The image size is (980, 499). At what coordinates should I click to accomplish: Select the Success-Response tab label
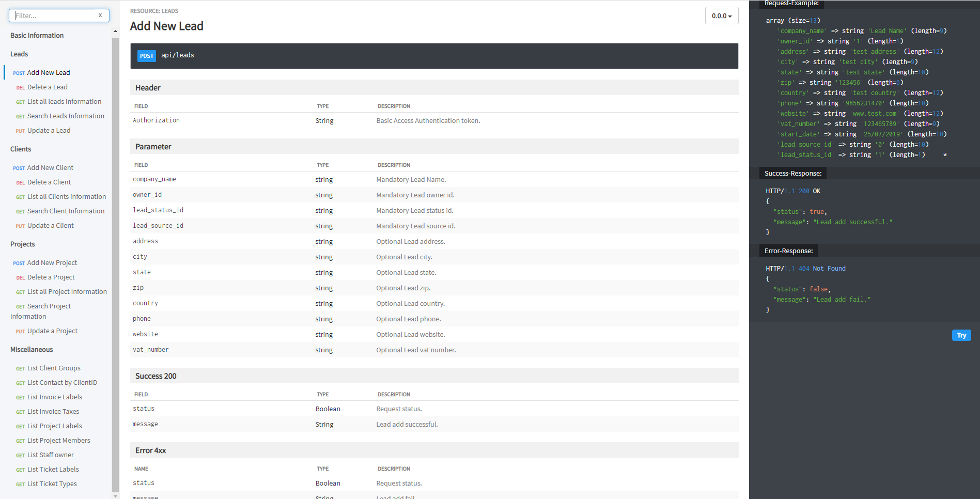pos(793,174)
